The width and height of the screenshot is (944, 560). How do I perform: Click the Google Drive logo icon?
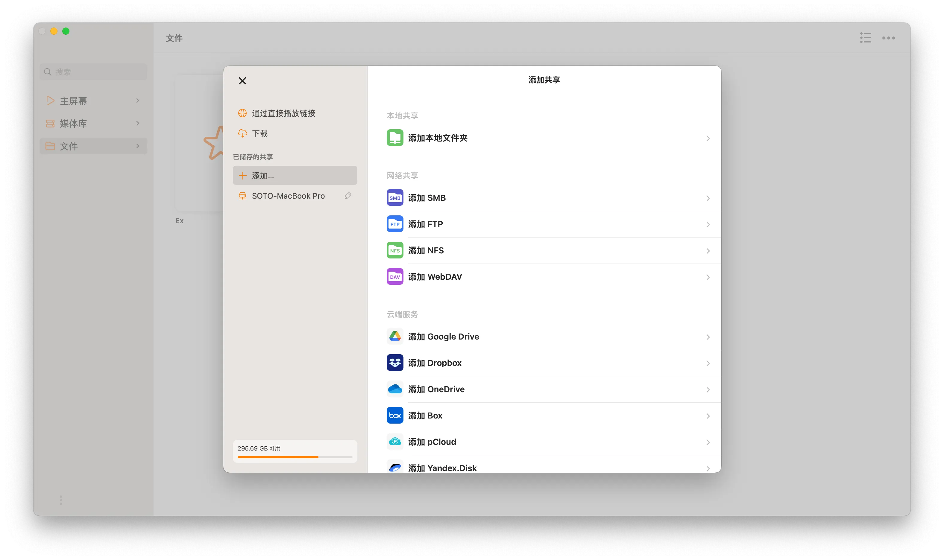tap(395, 336)
